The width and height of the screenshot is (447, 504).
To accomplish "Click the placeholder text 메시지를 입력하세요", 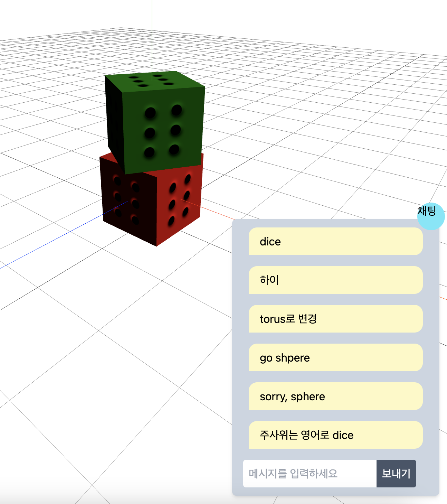I will [x=294, y=473].
